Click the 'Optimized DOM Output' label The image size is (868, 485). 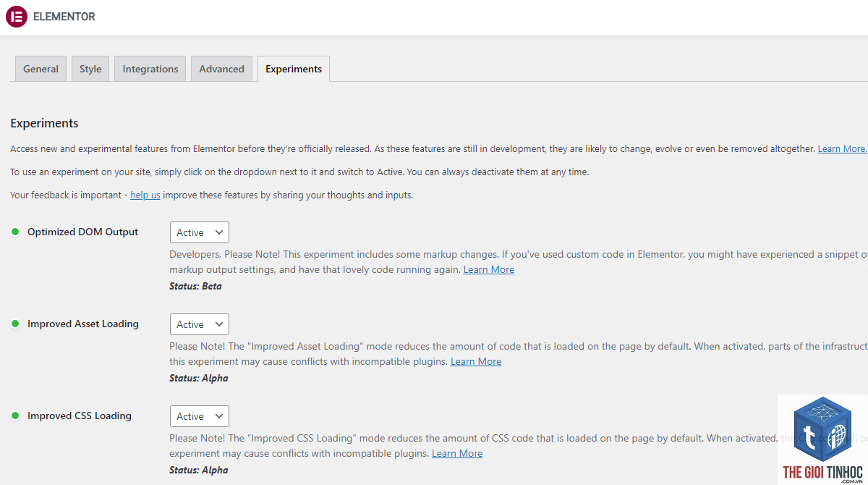[x=83, y=232]
